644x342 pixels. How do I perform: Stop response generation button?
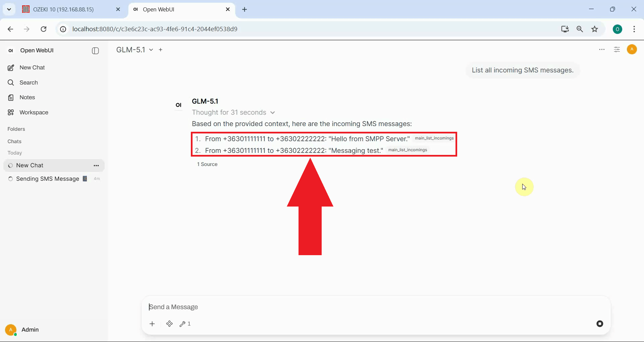point(600,324)
